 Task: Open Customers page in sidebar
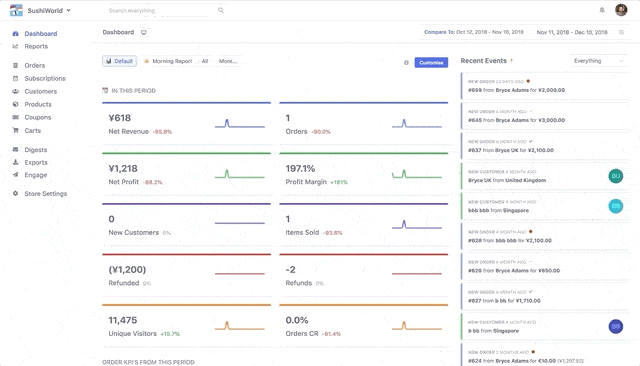(x=40, y=91)
